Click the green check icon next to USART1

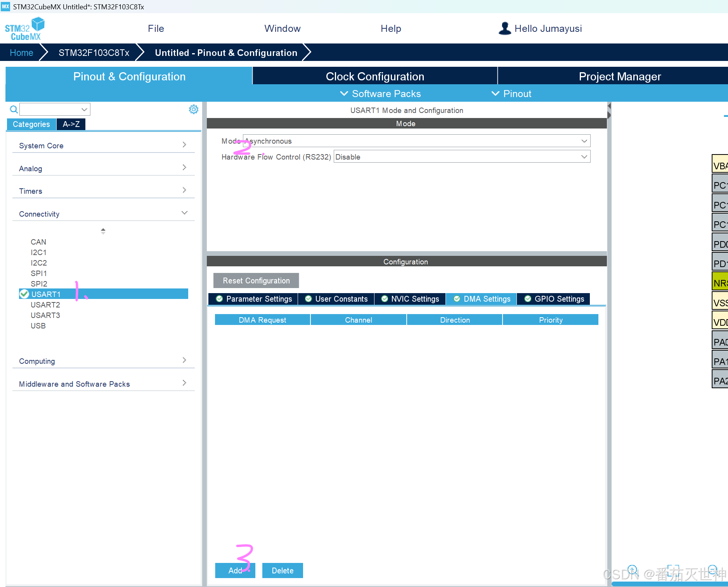(x=24, y=294)
